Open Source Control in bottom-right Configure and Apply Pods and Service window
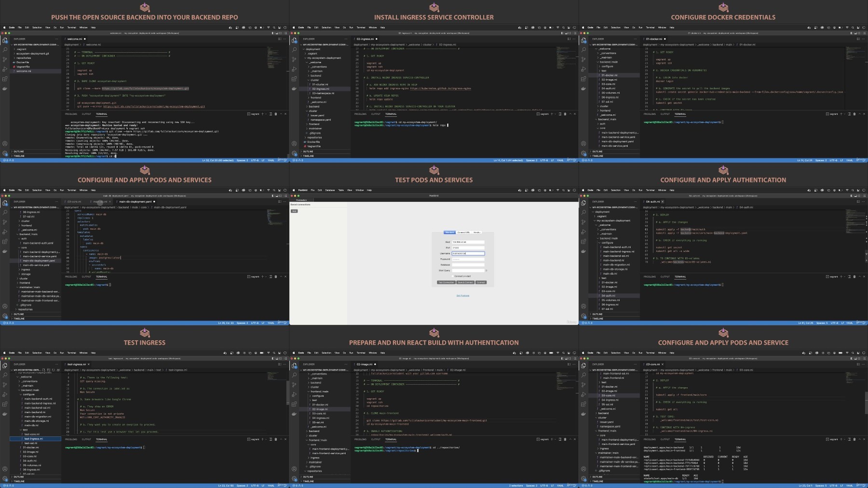The image size is (868, 488). [583, 385]
